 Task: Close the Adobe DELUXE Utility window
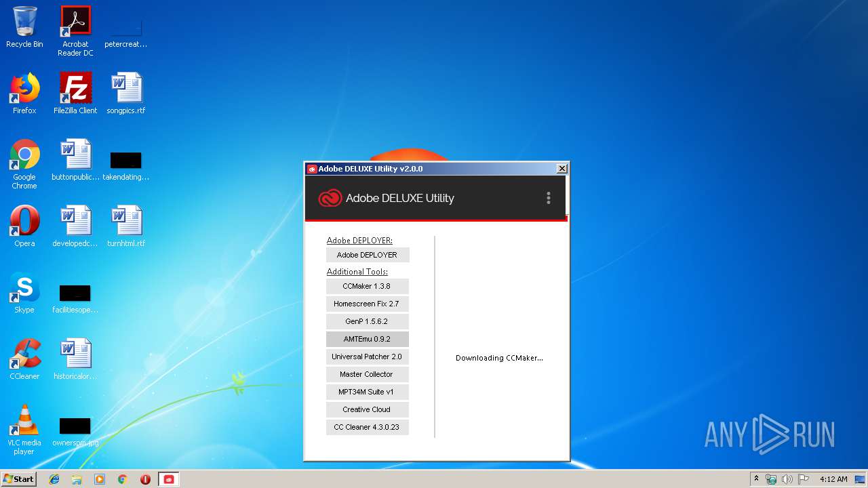(x=561, y=168)
